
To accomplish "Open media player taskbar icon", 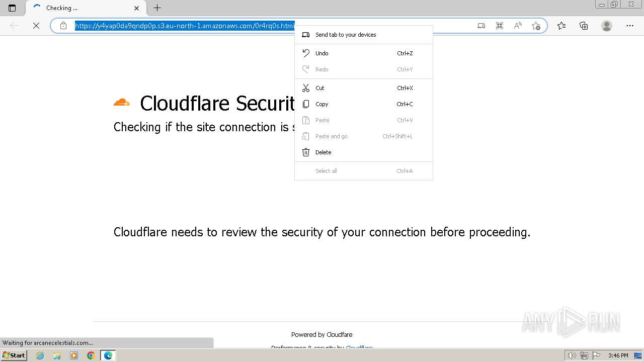I will (74, 355).
